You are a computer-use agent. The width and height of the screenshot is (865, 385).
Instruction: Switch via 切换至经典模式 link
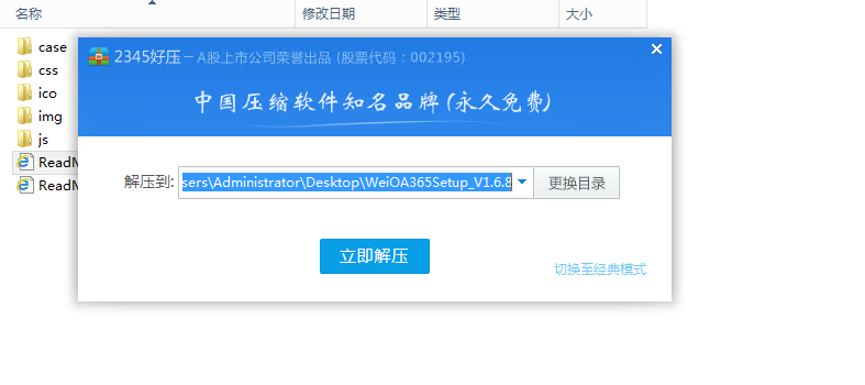[600, 269]
